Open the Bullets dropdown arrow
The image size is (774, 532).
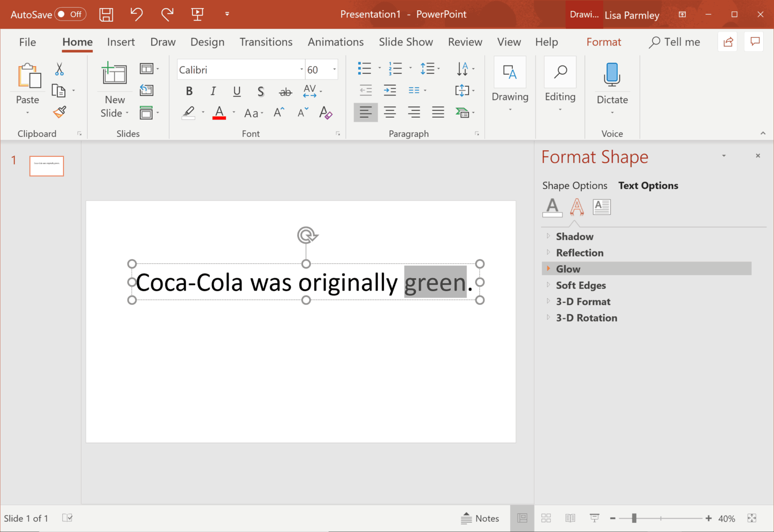pyautogui.click(x=379, y=68)
